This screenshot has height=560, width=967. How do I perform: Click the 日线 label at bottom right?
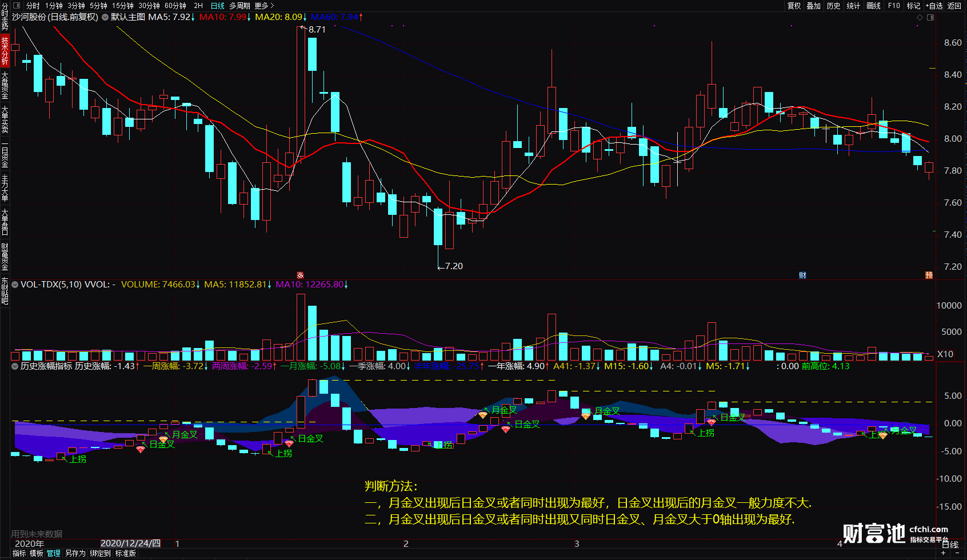tap(950, 545)
